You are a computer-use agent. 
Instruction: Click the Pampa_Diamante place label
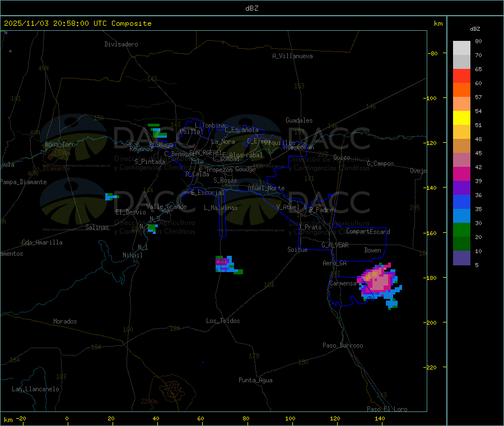point(24,182)
